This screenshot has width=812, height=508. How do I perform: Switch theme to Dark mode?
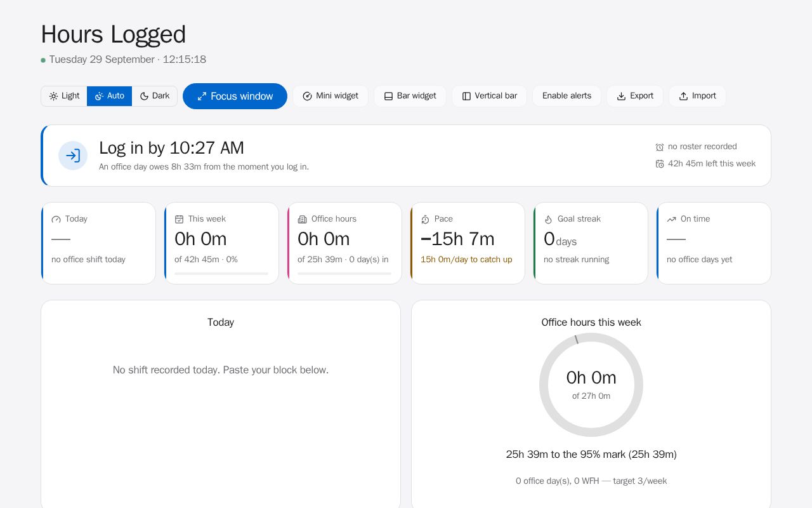click(154, 96)
